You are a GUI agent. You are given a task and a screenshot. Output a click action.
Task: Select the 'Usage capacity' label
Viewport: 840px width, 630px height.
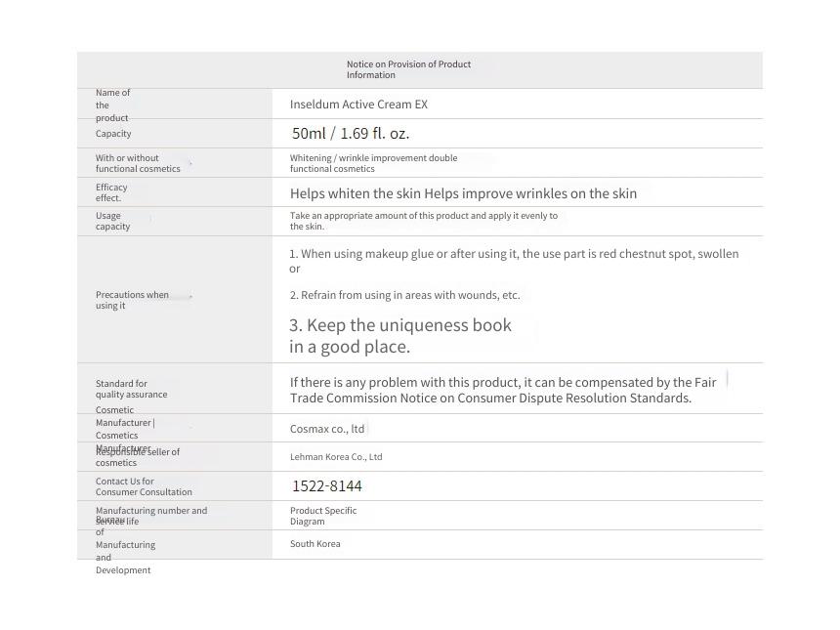(112, 222)
